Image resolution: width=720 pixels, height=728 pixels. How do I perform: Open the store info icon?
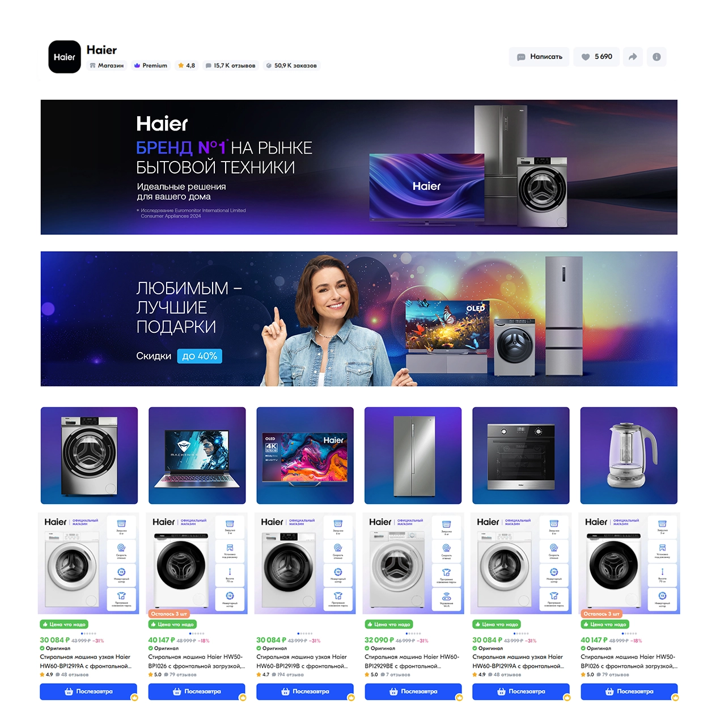(657, 57)
